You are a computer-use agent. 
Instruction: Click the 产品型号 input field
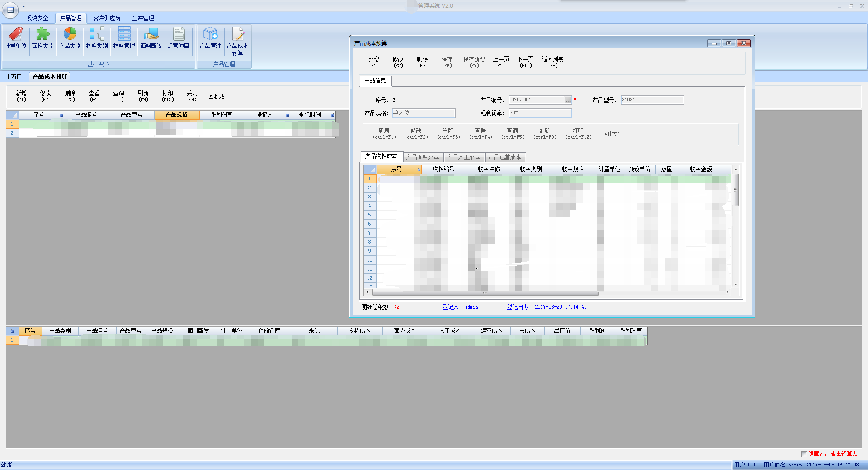coord(652,100)
